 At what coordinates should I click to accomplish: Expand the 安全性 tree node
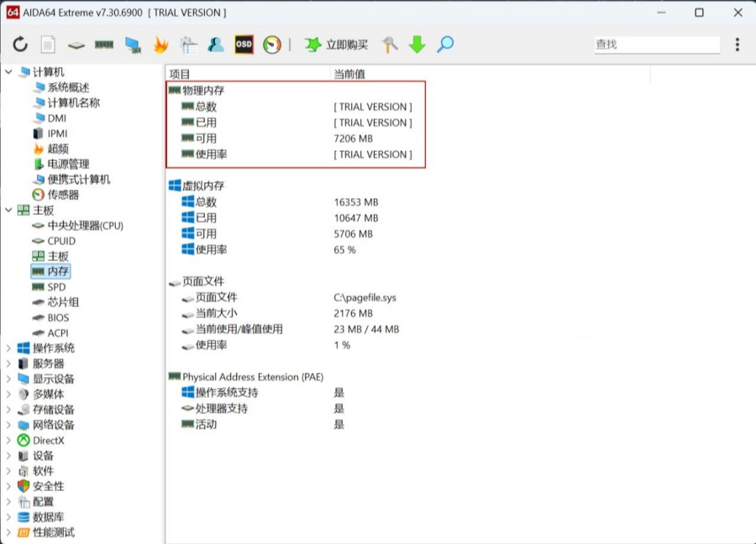pos(8,487)
